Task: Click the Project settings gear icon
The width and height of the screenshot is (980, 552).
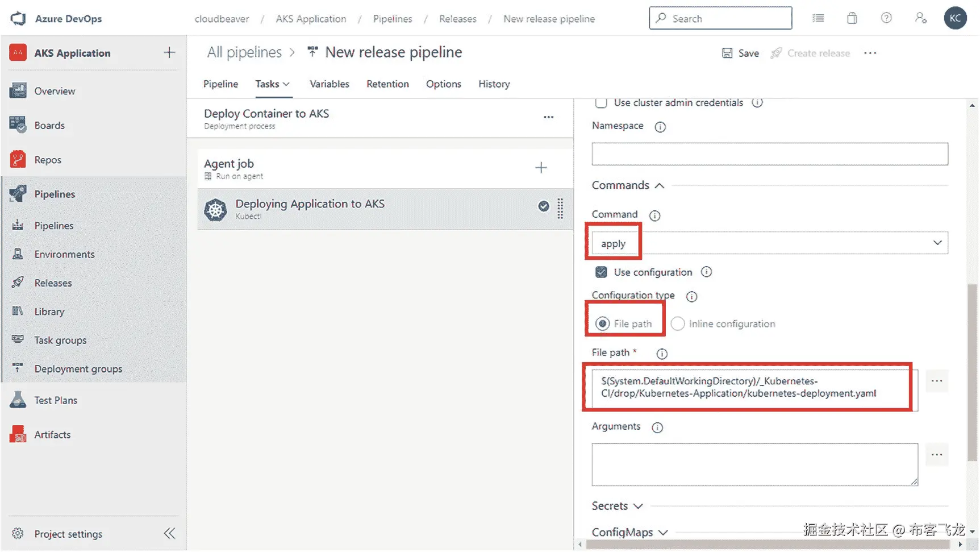Action: pos(18,534)
